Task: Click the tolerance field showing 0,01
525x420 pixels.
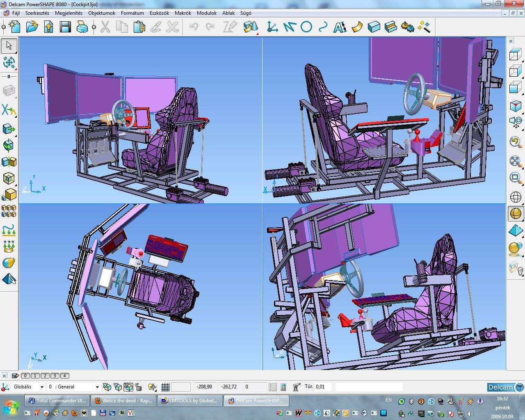Action: coord(323,387)
